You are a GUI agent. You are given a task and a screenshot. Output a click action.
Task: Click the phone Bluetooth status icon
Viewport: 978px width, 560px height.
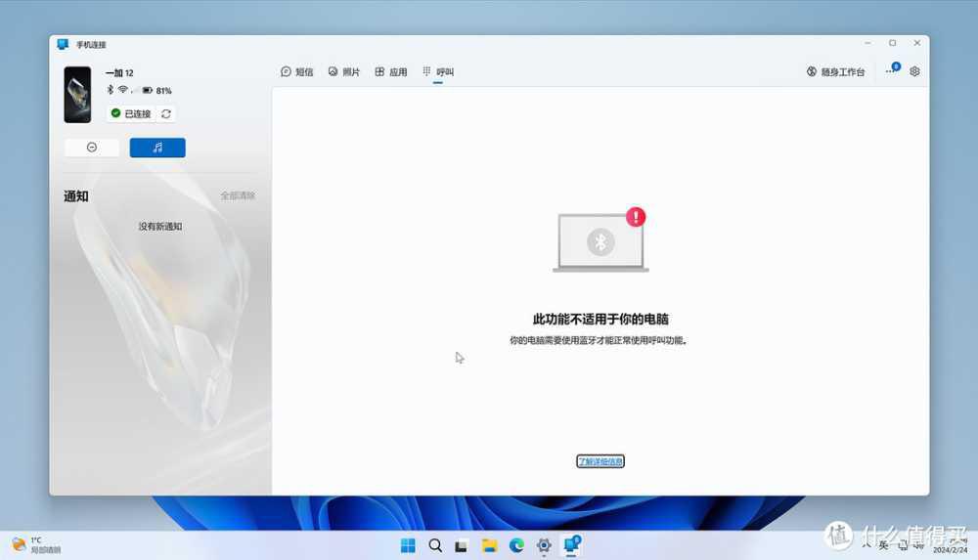[x=111, y=90]
